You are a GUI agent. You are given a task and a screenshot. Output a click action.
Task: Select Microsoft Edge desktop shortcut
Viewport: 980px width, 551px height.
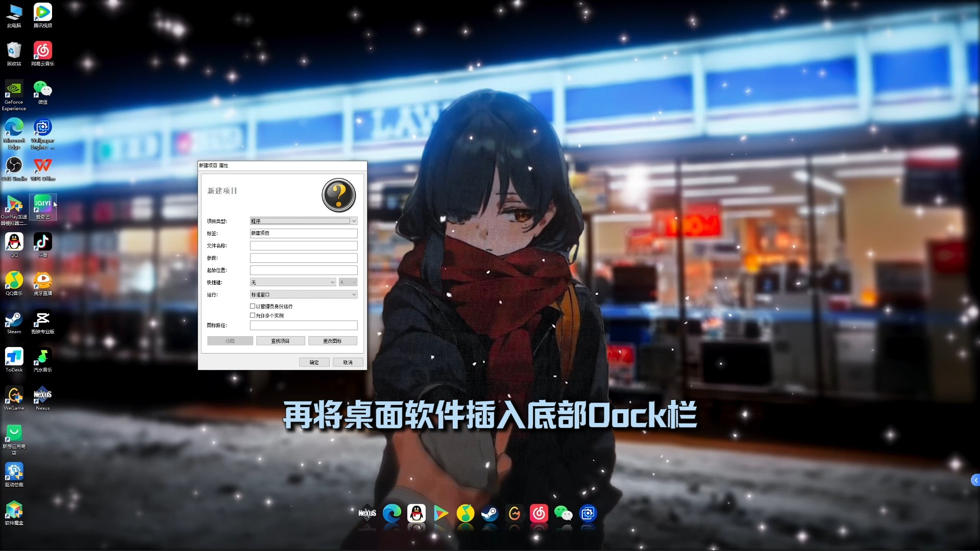[14, 134]
